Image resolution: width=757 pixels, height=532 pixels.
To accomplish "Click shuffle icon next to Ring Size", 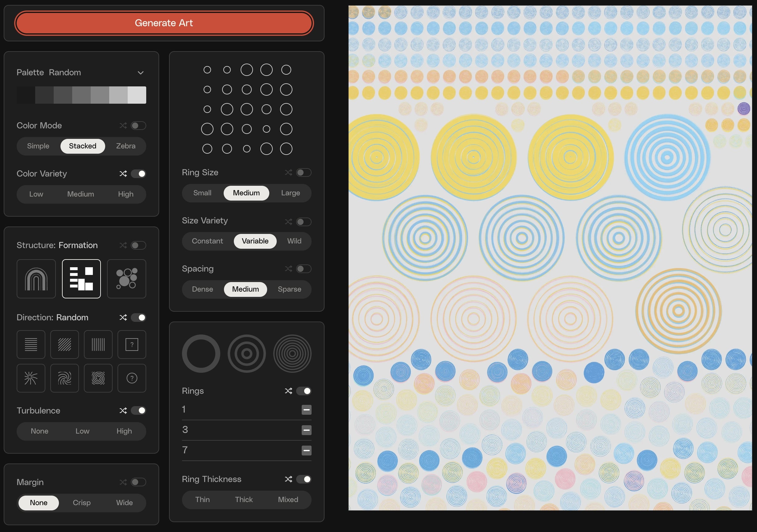I will [x=288, y=172].
